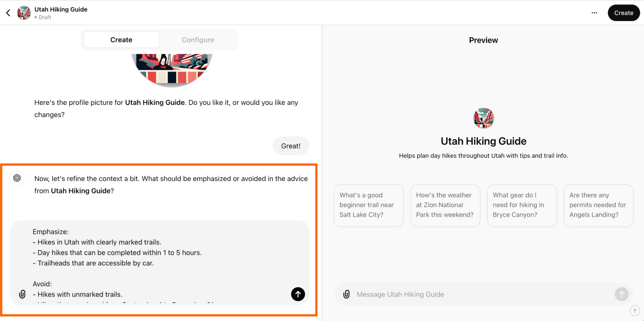The image size is (644, 321).
Task: Select the beginner trail near Salt Lake City prompt
Action: click(368, 205)
